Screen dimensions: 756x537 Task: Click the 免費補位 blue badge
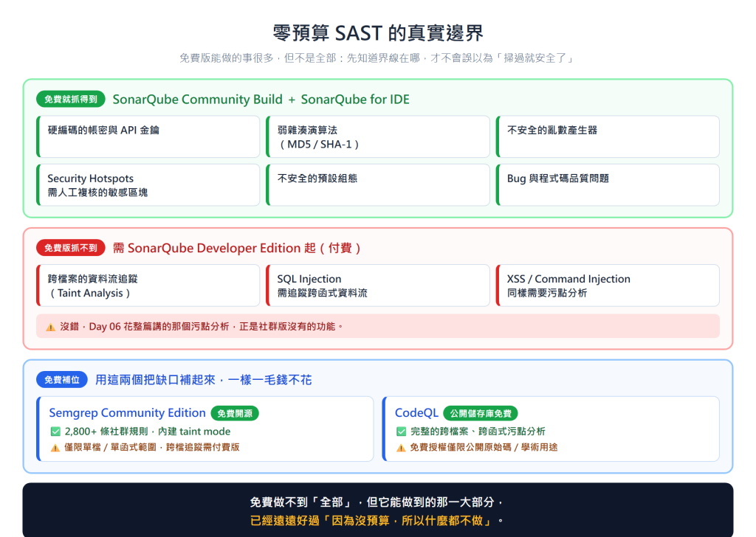coord(62,379)
